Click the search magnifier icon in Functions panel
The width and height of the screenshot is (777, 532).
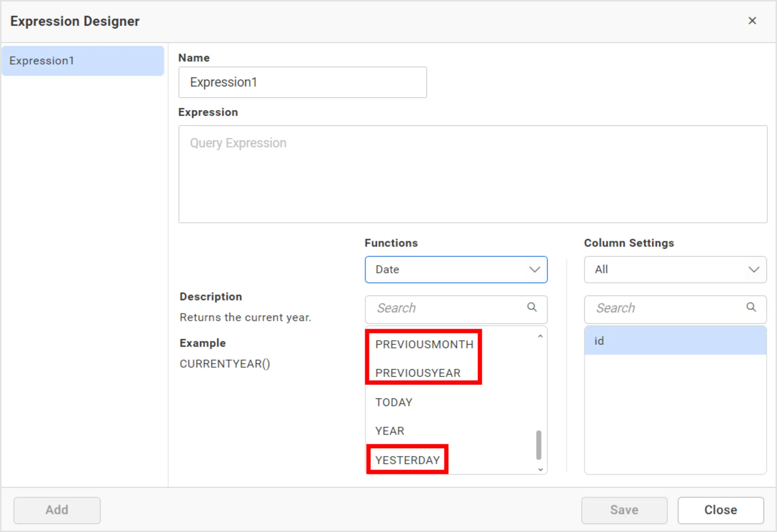pyautogui.click(x=532, y=307)
